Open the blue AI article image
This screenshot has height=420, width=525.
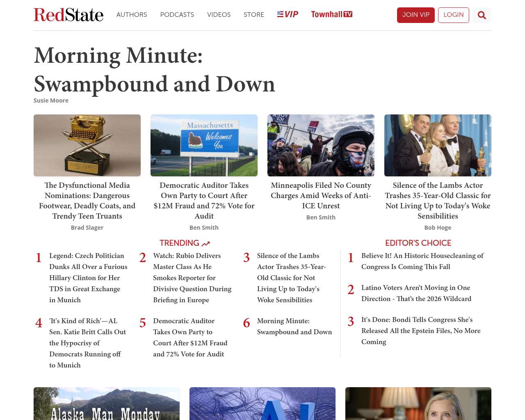[x=262, y=404]
